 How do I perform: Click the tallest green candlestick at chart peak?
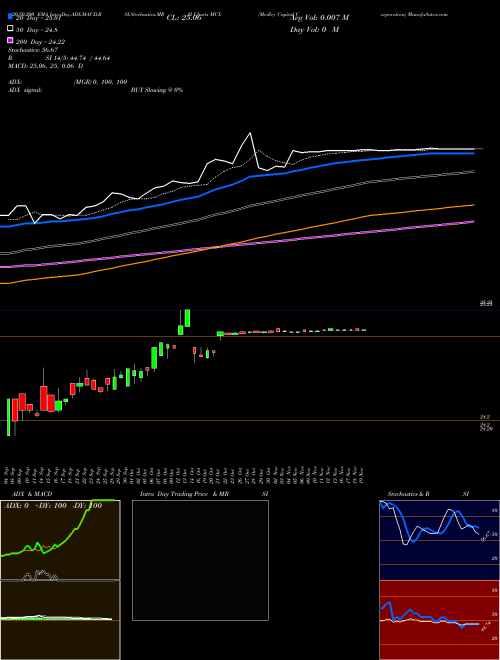(187, 318)
